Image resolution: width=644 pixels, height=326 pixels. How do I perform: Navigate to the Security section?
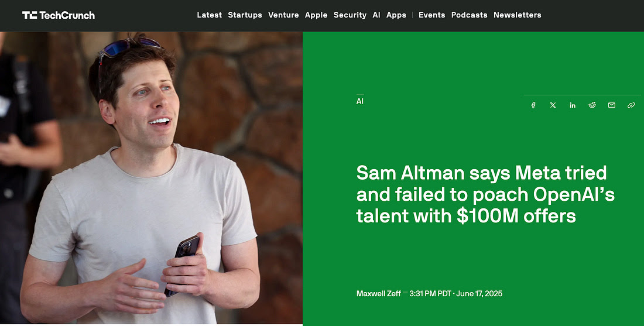pyautogui.click(x=350, y=15)
